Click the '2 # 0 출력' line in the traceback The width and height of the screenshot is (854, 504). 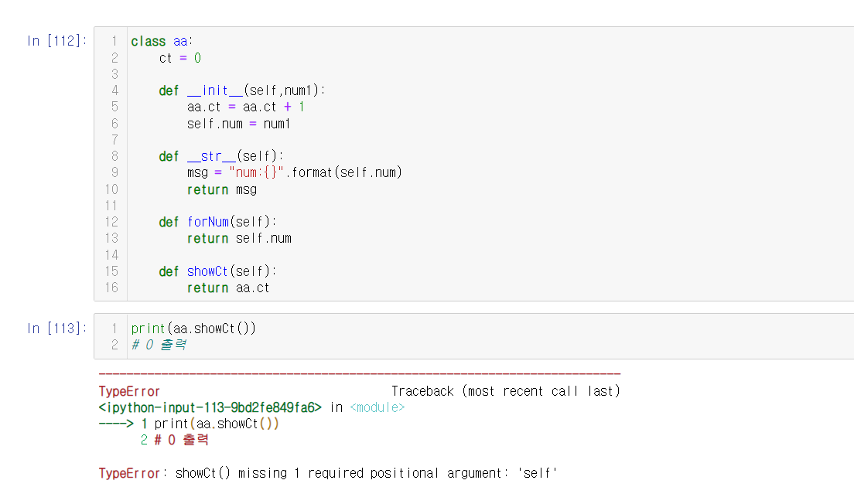tap(174, 440)
